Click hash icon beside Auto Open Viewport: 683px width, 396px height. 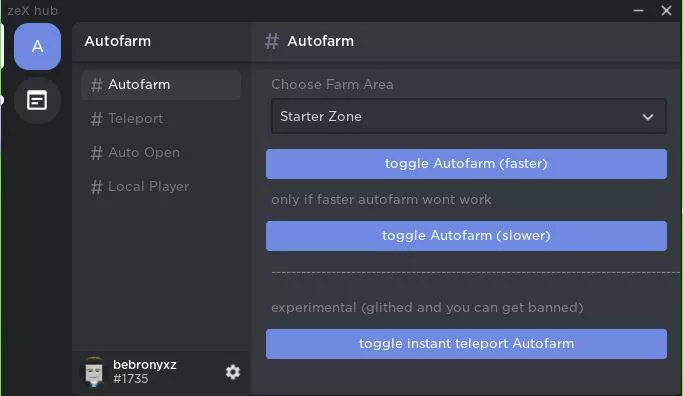[96, 153]
